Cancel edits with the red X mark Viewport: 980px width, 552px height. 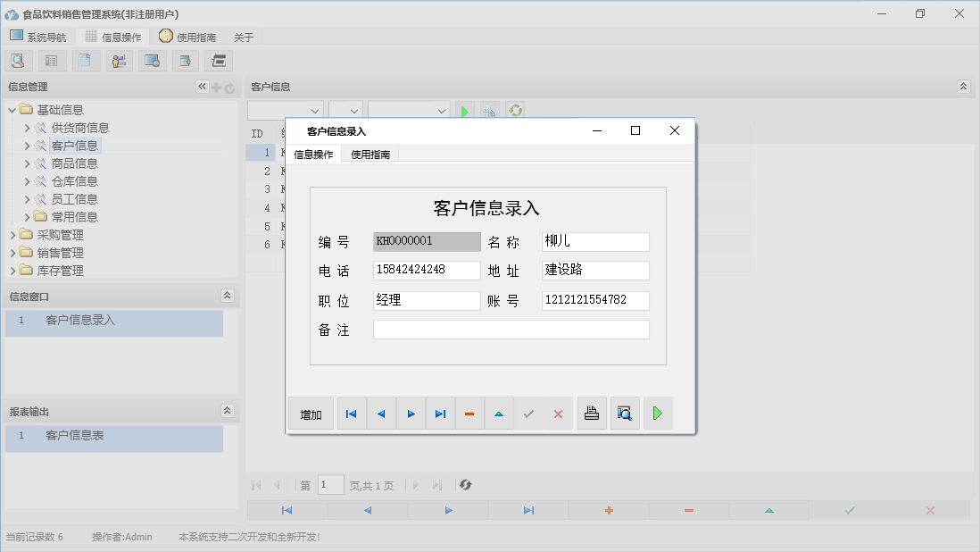pos(558,413)
